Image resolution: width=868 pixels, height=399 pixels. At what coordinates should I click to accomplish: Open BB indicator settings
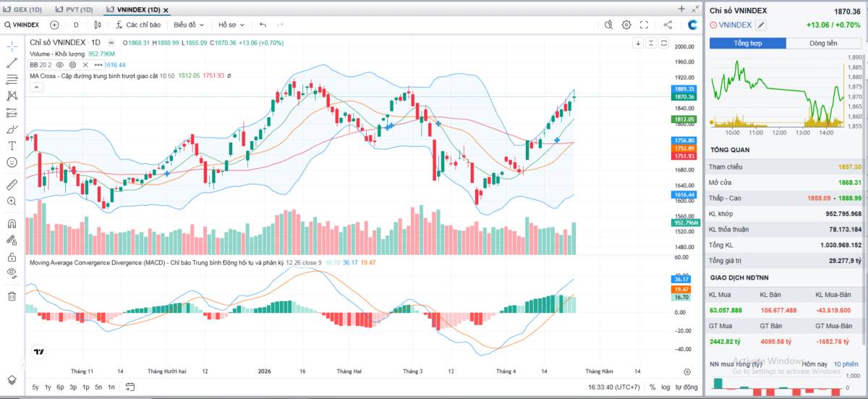click(73, 64)
